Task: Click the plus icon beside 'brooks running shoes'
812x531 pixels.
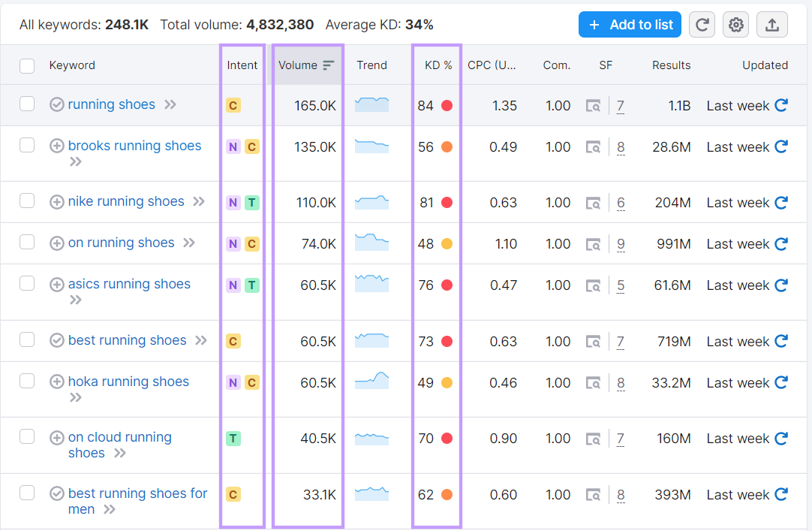Action: pyautogui.click(x=56, y=146)
